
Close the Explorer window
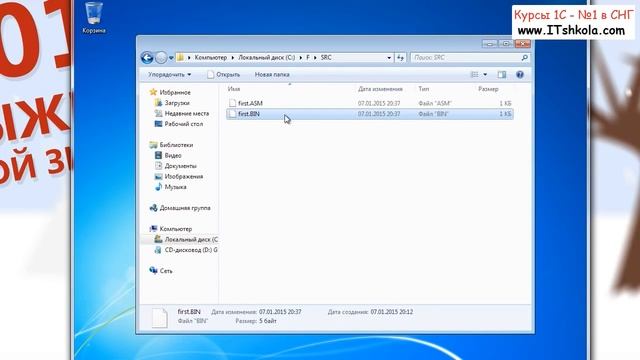point(522,43)
